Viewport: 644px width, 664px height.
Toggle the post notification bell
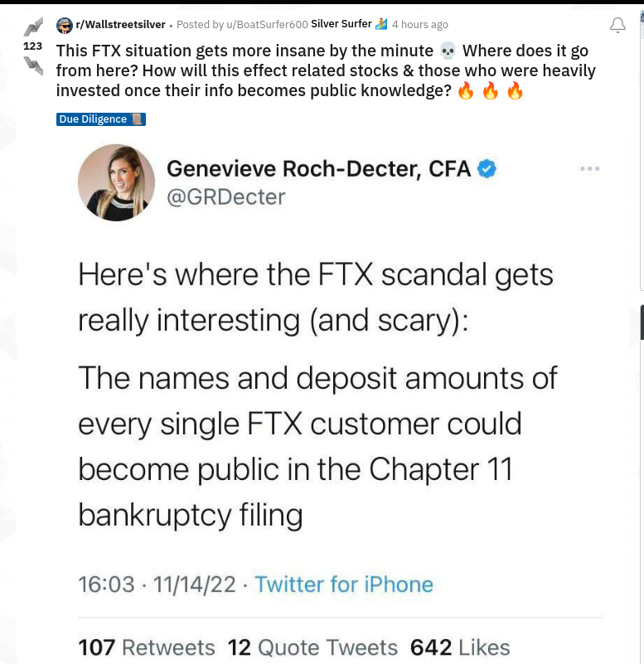click(x=617, y=26)
